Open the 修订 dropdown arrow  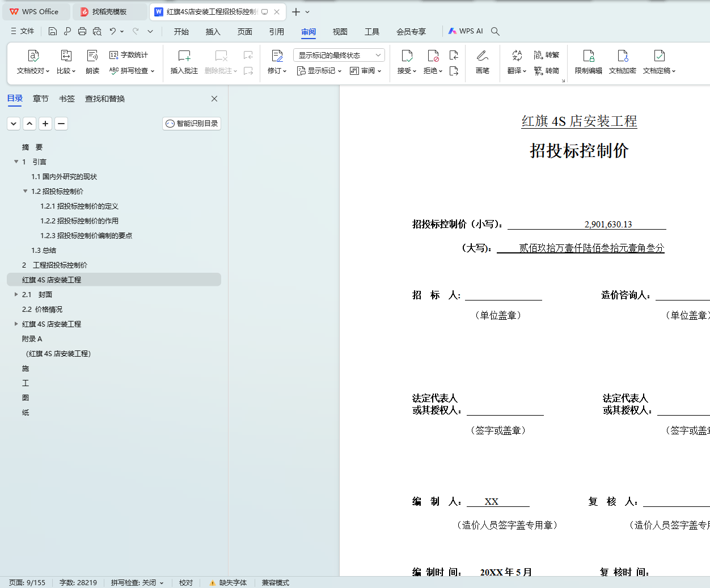point(285,71)
